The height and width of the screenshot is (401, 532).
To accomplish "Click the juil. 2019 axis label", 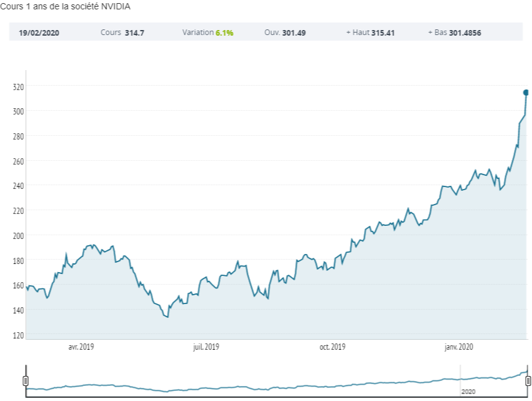I will pos(206,347).
